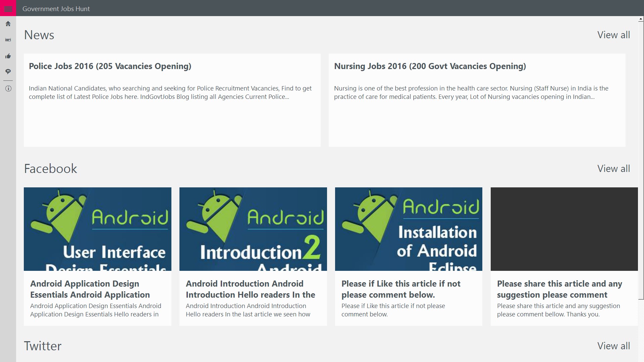Open Nursing Jobs 2016 news article
The width and height of the screenshot is (644, 362).
pos(430,66)
